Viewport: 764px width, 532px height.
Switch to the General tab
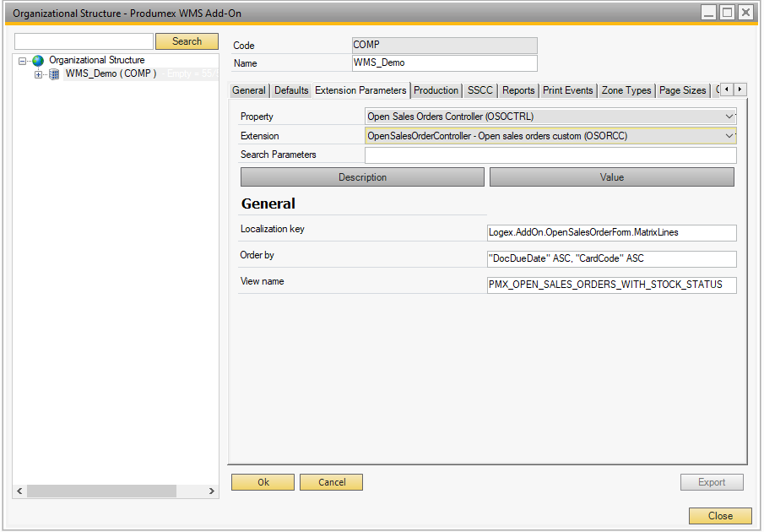[249, 90]
